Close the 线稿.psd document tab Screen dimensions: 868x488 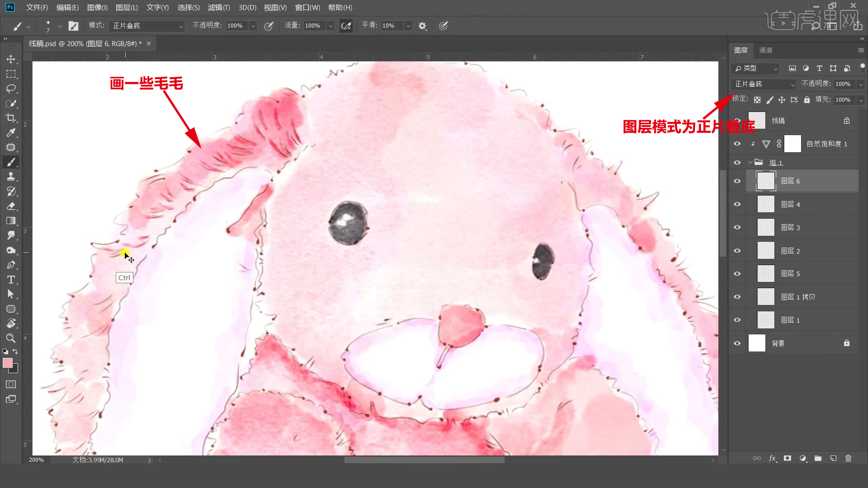point(148,43)
